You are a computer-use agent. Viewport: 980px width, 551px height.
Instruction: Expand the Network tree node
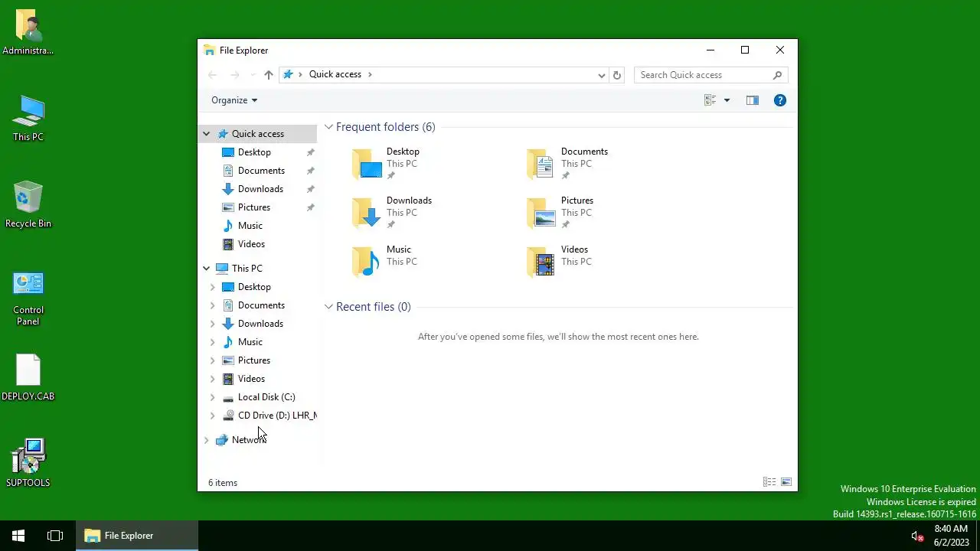coord(206,440)
